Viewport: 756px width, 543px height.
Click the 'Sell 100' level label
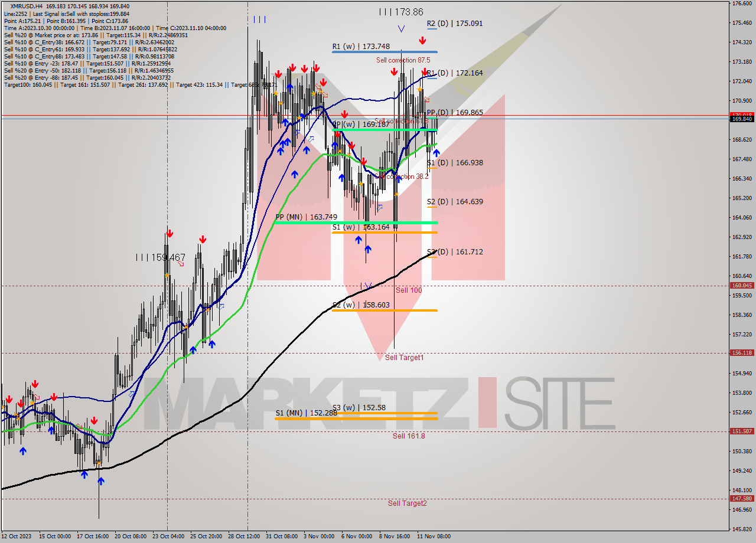point(409,290)
